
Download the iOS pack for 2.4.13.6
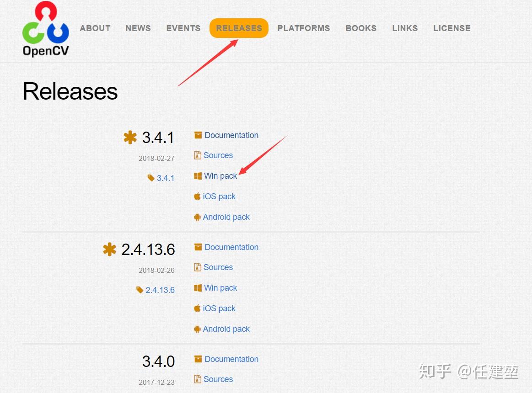click(219, 308)
